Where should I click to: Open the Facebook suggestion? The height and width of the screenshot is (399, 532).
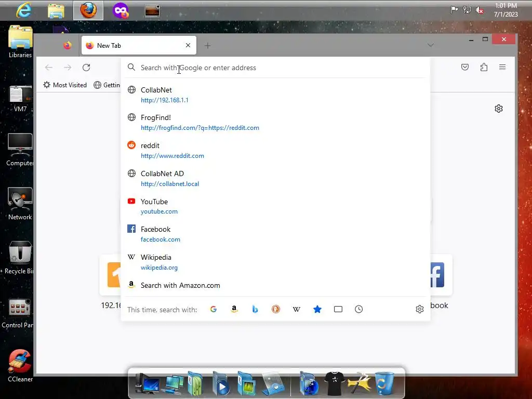[x=275, y=234]
